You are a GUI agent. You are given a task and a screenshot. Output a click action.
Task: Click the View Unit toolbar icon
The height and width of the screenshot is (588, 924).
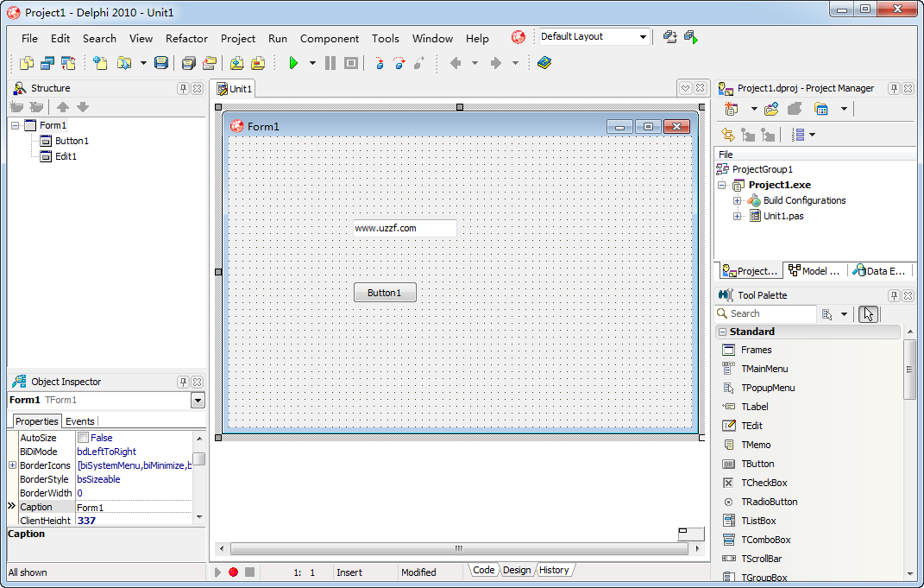[27, 63]
